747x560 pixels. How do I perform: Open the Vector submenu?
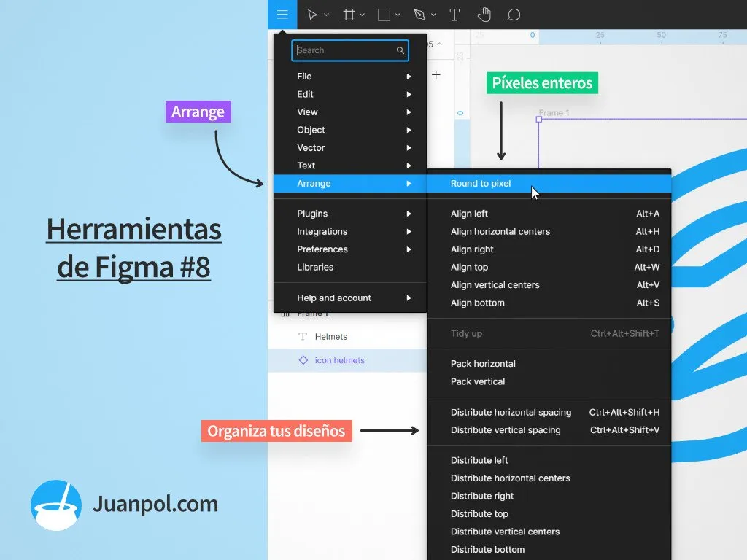pyautogui.click(x=350, y=147)
